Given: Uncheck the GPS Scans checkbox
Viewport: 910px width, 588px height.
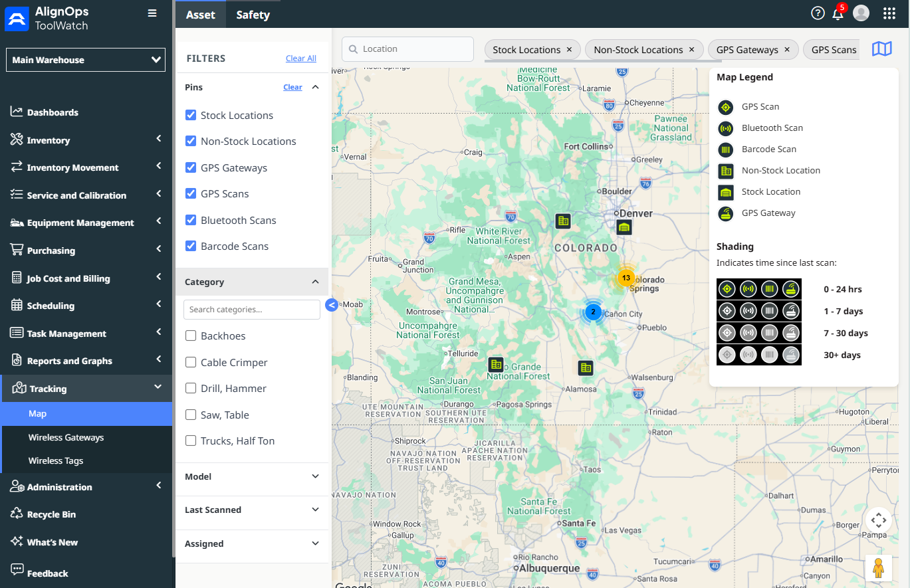Looking at the screenshot, I should pyautogui.click(x=191, y=193).
